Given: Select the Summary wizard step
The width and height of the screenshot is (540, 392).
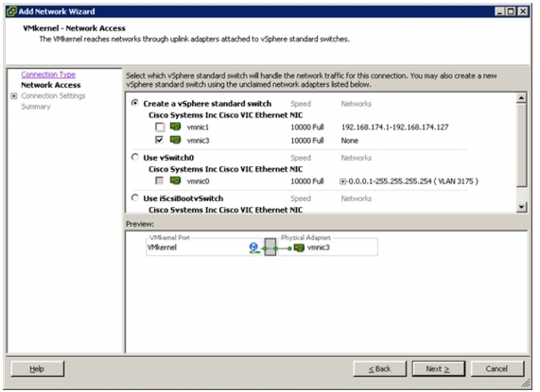Looking at the screenshot, I should coord(36,107).
